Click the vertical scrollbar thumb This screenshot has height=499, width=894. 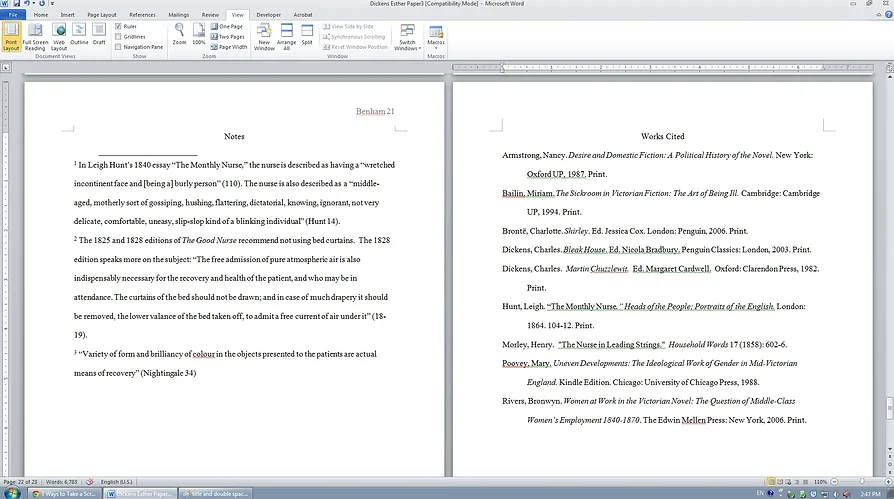(x=889, y=408)
